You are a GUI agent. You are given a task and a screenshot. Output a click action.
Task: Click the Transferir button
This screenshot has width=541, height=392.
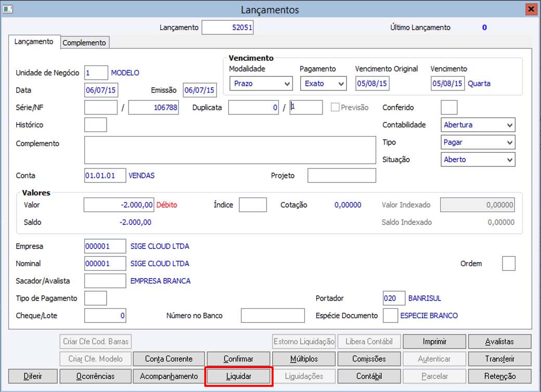(x=499, y=359)
